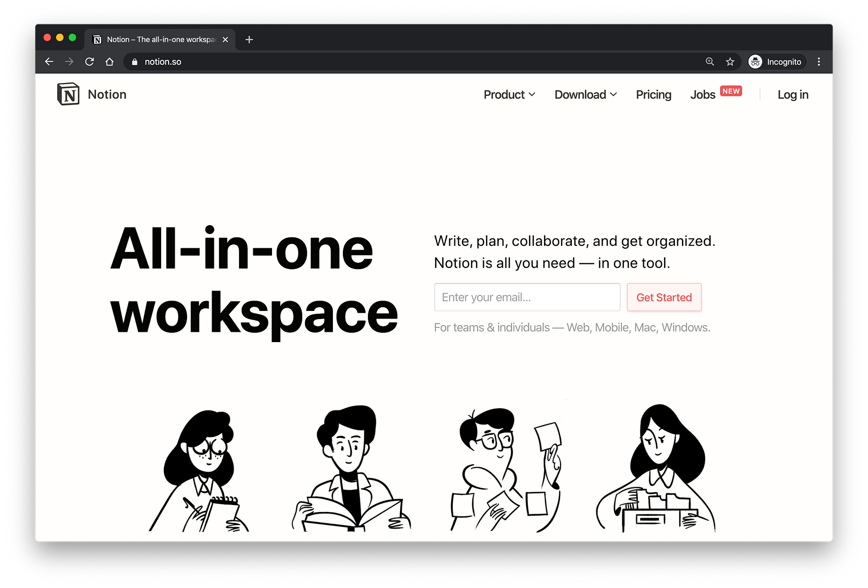Viewport: 868px width, 588px height.
Task: Click the Incognito profile button
Action: 777,62
